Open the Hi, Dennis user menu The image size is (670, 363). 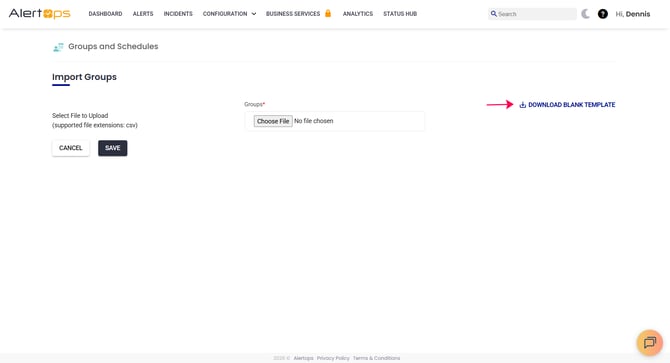pyautogui.click(x=632, y=14)
